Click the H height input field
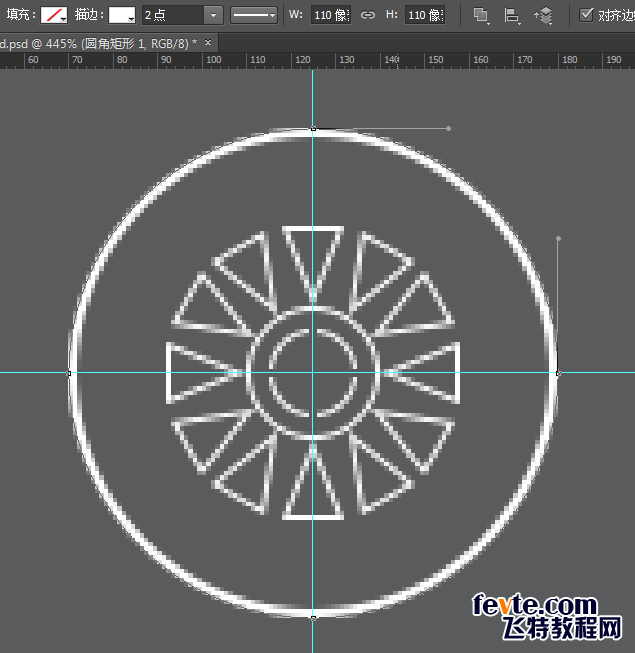Image resolution: width=635 pixels, height=653 pixels. pos(425,15)
